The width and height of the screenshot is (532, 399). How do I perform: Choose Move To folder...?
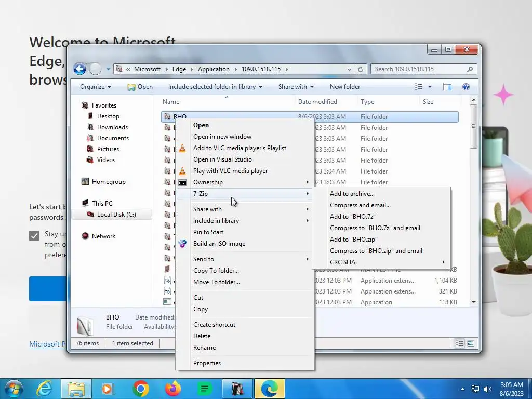(245, 282)
